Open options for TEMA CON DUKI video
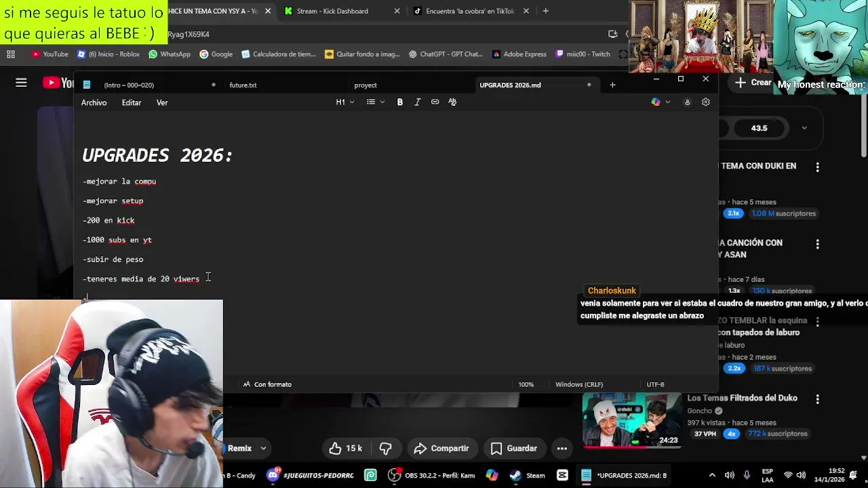Screen dimensions: 868x488 [x=818, y=167]
